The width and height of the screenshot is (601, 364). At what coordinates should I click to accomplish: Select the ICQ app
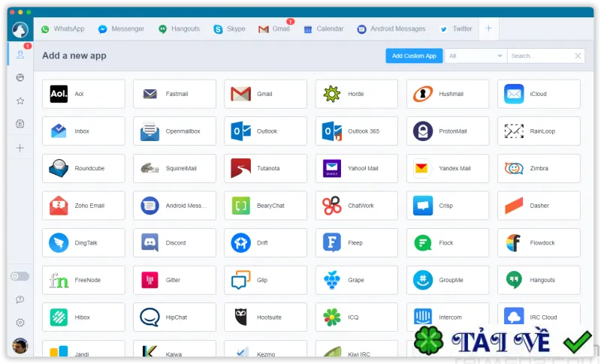coord(357,317)
